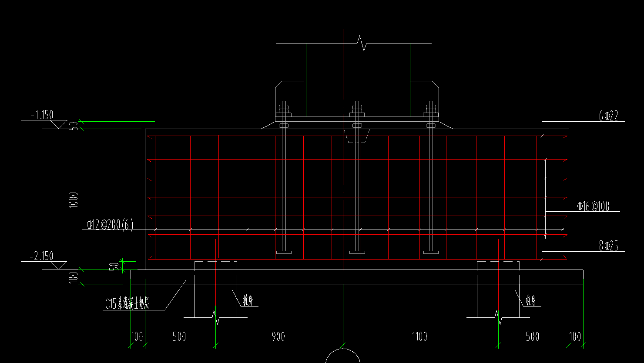Click the 1000 vertical height dimension
644x363 pixels.
pyautogui.click(x=74, y=200)
